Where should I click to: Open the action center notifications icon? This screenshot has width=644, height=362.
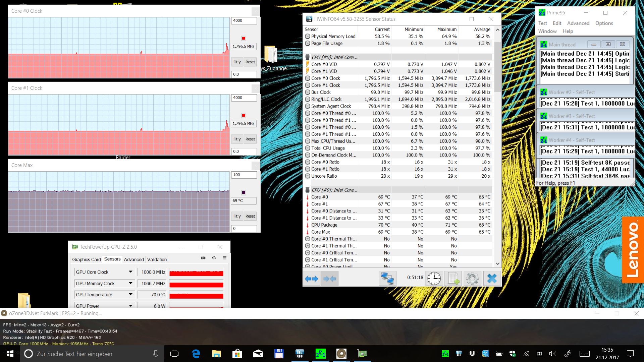[630, 354]
